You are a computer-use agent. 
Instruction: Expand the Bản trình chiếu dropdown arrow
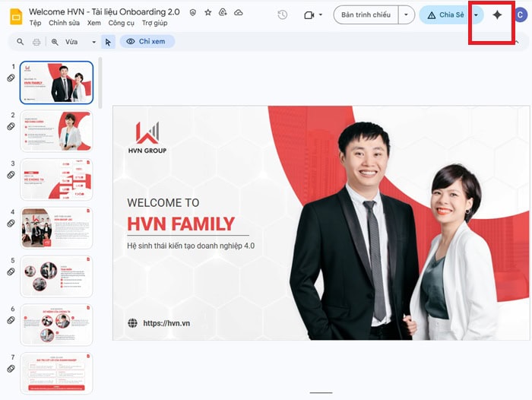point(406,15)
